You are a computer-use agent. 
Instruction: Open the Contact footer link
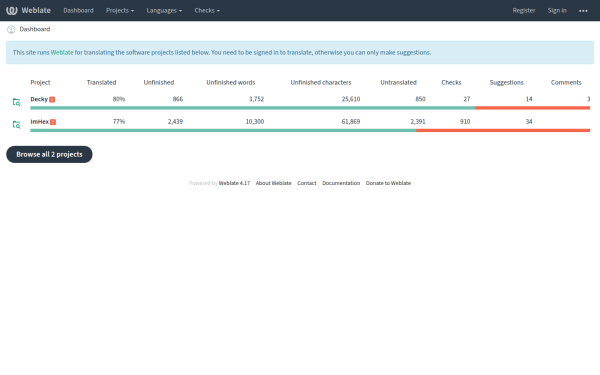307,183
